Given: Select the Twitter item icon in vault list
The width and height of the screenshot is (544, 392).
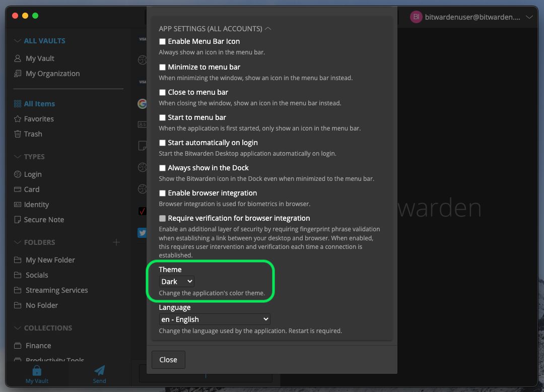Looking at the screenshot, I should [142, 232].
